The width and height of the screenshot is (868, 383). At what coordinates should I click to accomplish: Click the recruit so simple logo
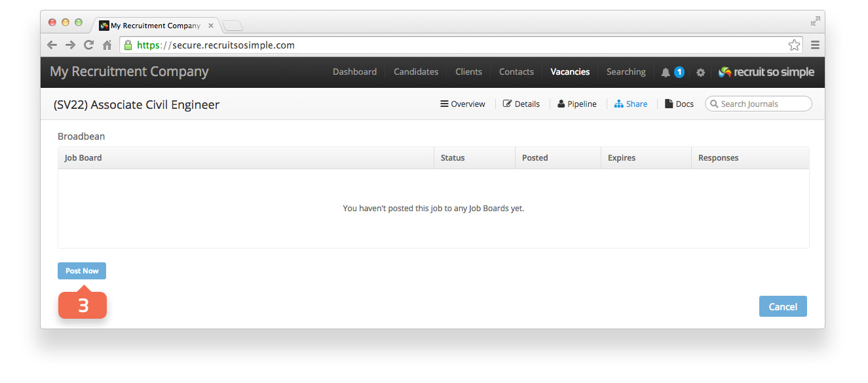tap(766, 72)
